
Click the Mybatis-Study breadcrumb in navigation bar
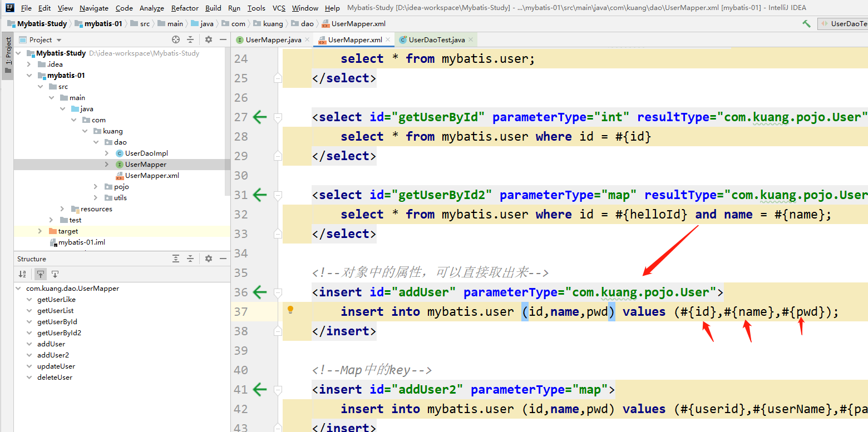(37, 23)
